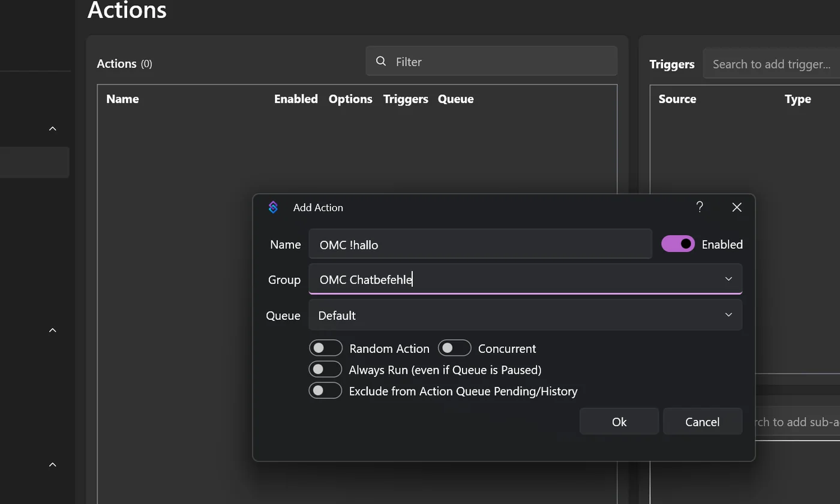Click the Enabled column header
Image resolution: width=840 pixels, height=504 pixels.
[296, 99]
